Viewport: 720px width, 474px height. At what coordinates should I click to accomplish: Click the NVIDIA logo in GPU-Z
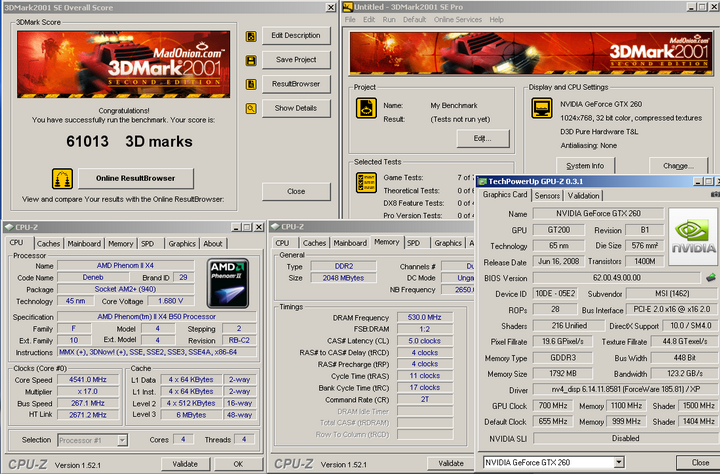[693, 236]
